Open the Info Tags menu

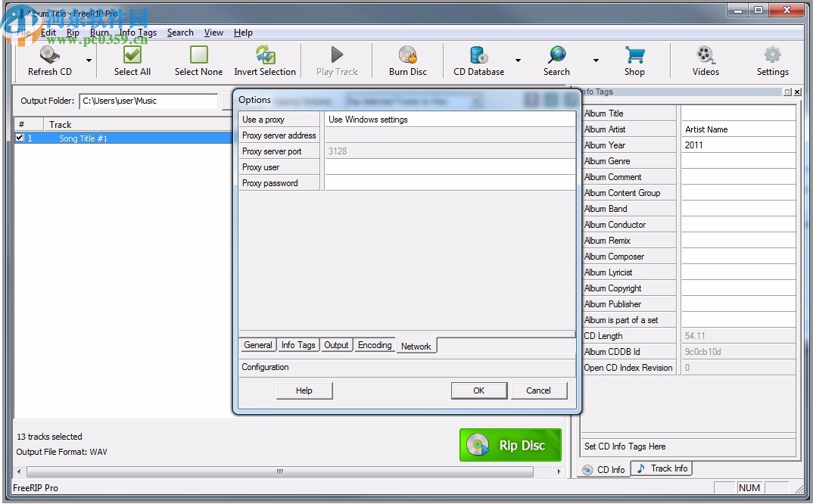[138, 33]
